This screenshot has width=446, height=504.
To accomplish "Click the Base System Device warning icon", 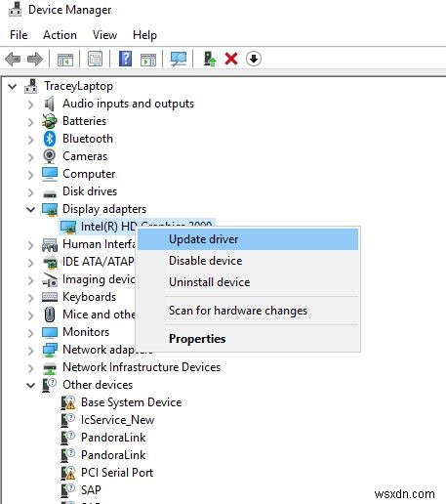I will pos(68,402).
